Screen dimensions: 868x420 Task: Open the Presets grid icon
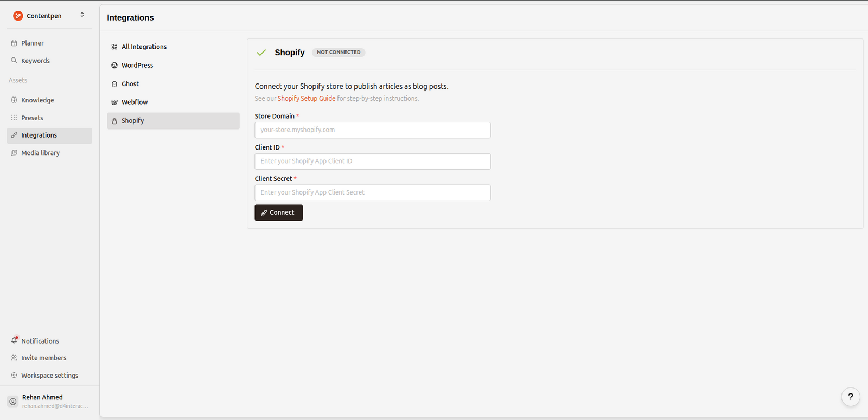(14, 118)
